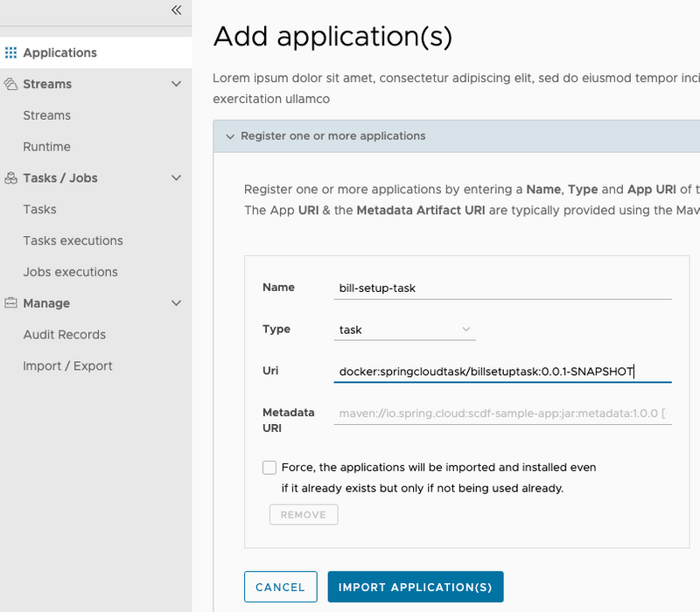The image size is (700, 612).
Task: Open the Runtime page
Action: click(x=46, y=146)
